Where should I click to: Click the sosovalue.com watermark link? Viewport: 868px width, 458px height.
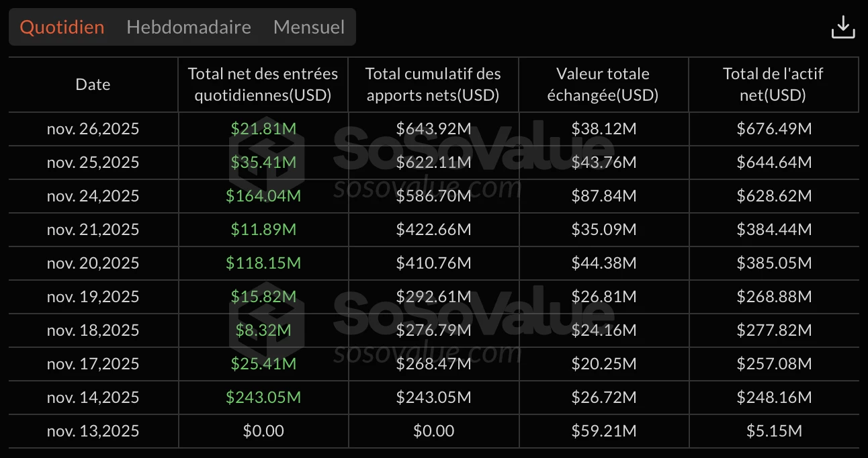[425, 351]
